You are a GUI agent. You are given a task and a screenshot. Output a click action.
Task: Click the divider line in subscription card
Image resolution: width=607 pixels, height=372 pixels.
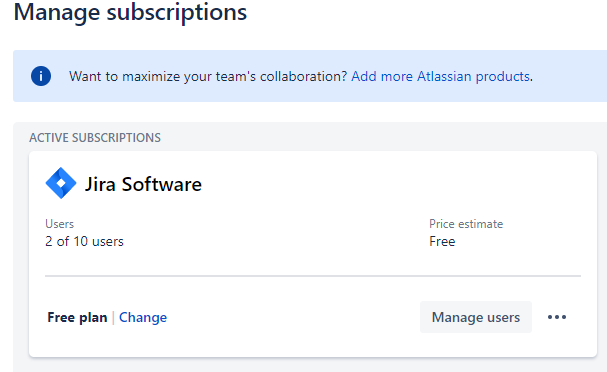tap(313, 276)
